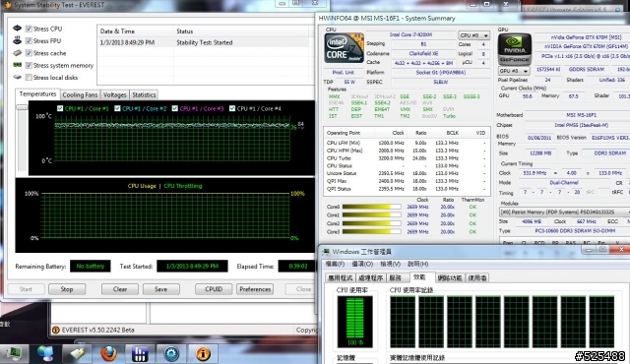Click the No battery field

click(x=90, y=266)
